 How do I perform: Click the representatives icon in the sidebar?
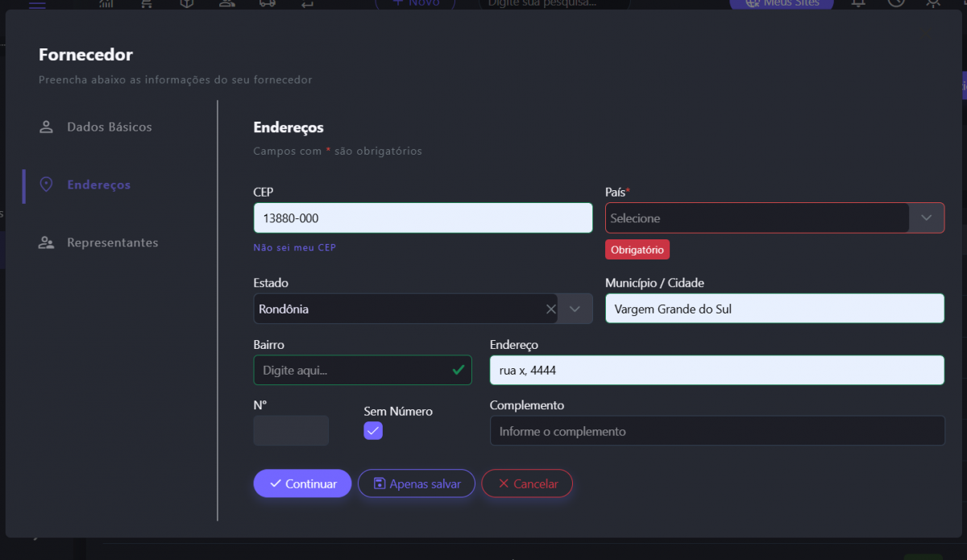click(x=46, y=243)
